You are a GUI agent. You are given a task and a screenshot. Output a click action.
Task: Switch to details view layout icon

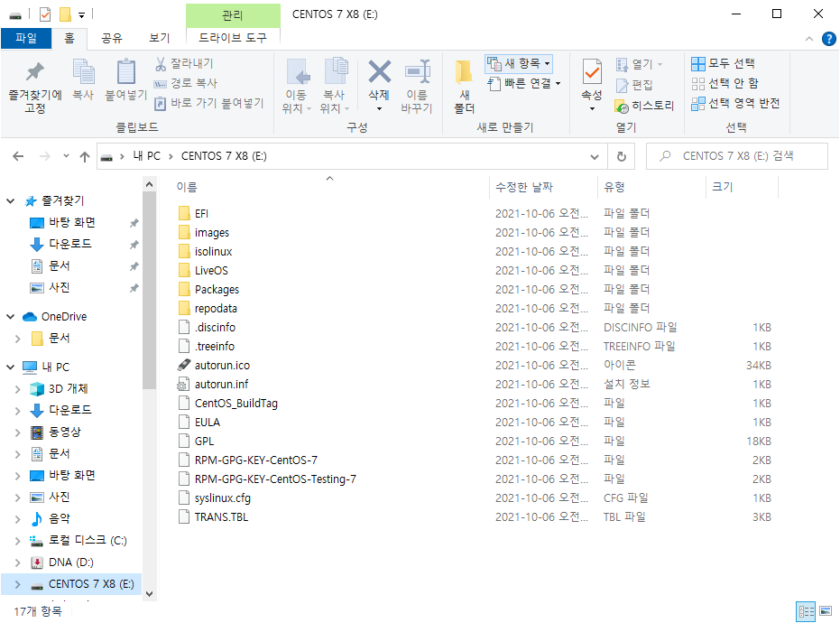806,611
